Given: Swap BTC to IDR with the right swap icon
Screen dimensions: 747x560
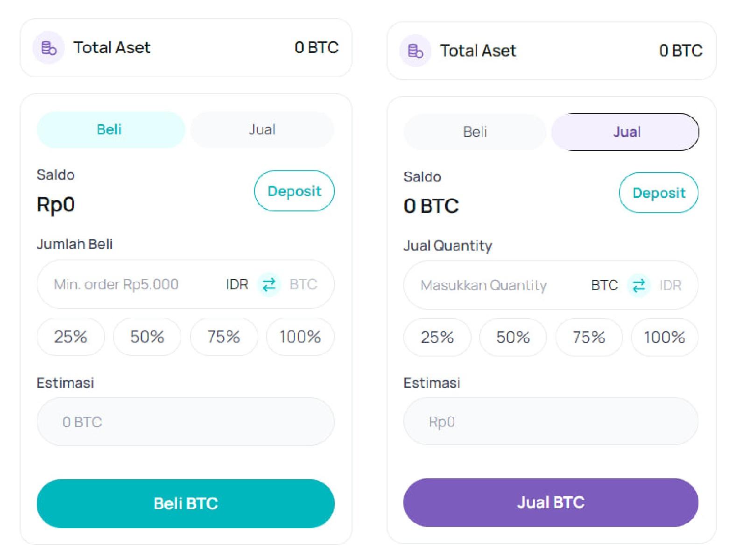Looking at the screenshot, I should [x=639, y=285].
